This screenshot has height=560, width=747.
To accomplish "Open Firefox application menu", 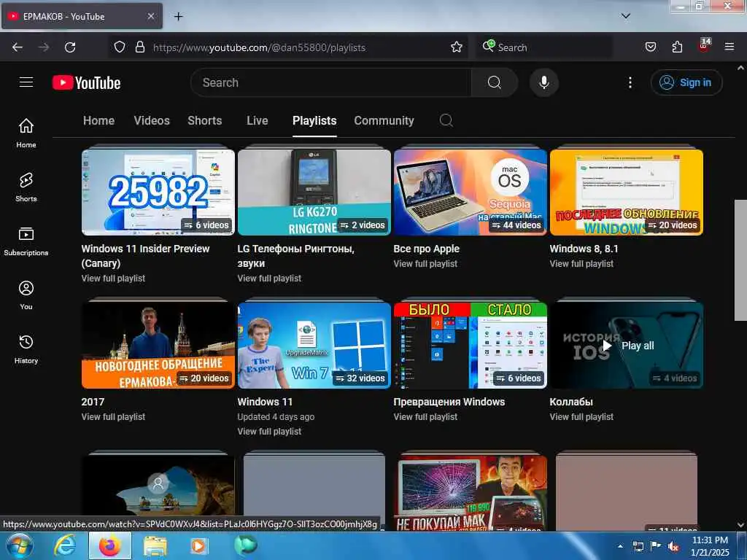I will tap(729, 47).
